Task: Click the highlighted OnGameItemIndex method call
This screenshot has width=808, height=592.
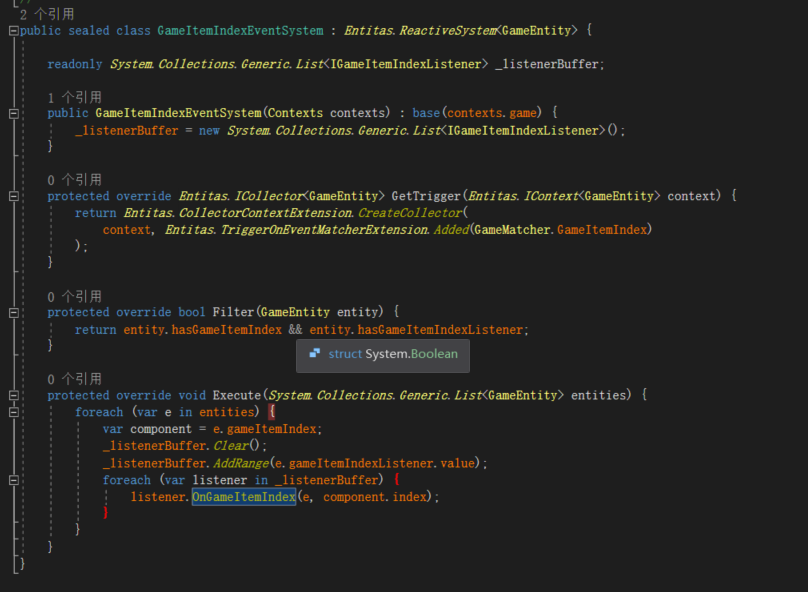Action: pos(244,497)
